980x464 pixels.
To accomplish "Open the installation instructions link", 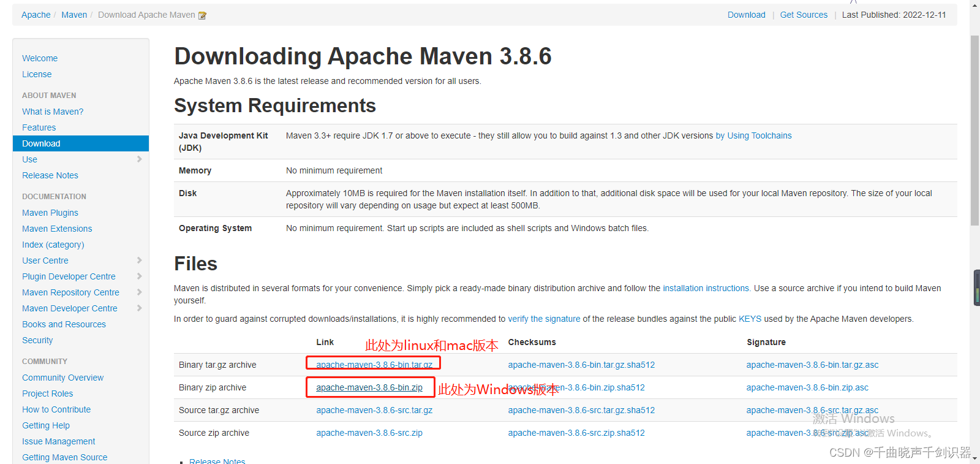I will (x=707, y=288).
